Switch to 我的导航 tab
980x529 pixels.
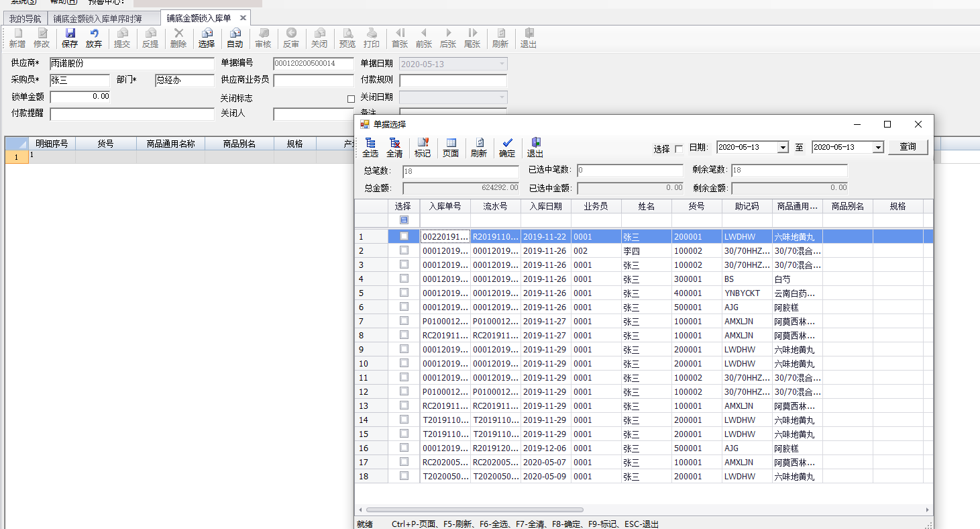pos(25,18)
